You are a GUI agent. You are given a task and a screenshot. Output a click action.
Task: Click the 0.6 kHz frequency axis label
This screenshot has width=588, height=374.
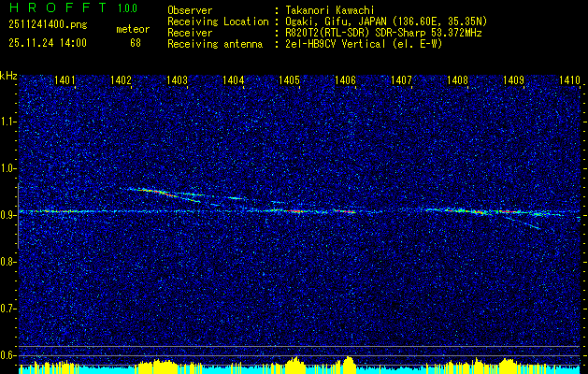coord(7,355)
